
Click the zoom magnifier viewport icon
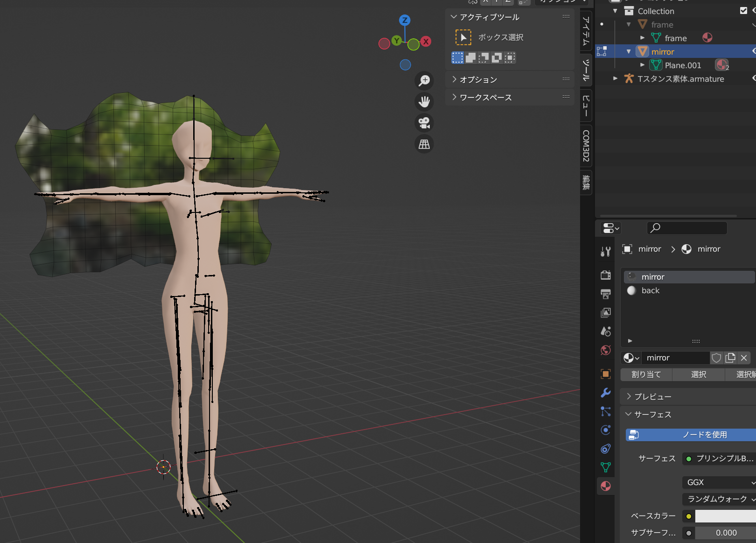pyautogui.click(x=424, y=81)
